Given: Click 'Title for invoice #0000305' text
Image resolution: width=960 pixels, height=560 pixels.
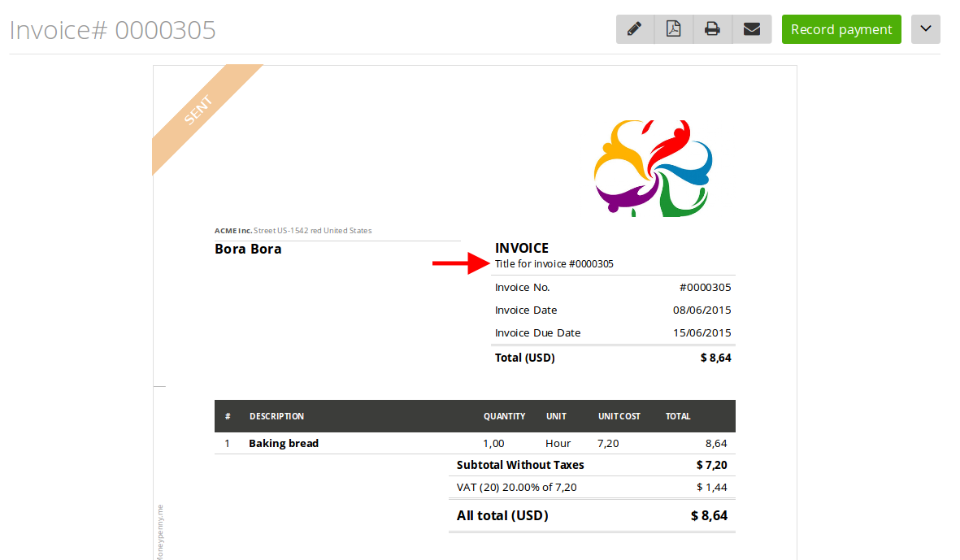Looking at the screenshot, I should tap(554, 264).
